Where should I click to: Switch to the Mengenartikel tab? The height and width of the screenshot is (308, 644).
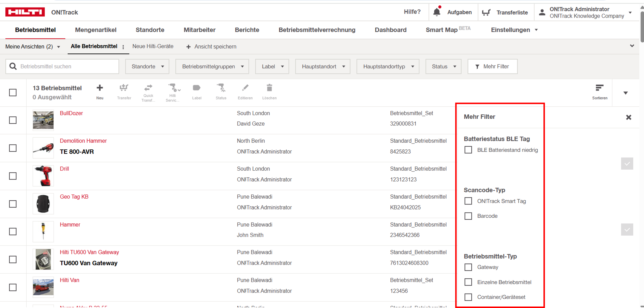click(96, 30)
